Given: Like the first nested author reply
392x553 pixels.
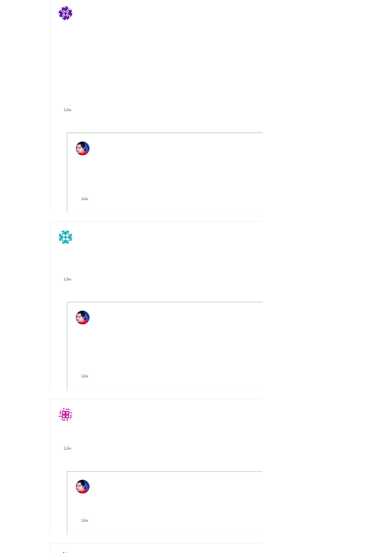Looking at the screenshot, I should point(85,199).
